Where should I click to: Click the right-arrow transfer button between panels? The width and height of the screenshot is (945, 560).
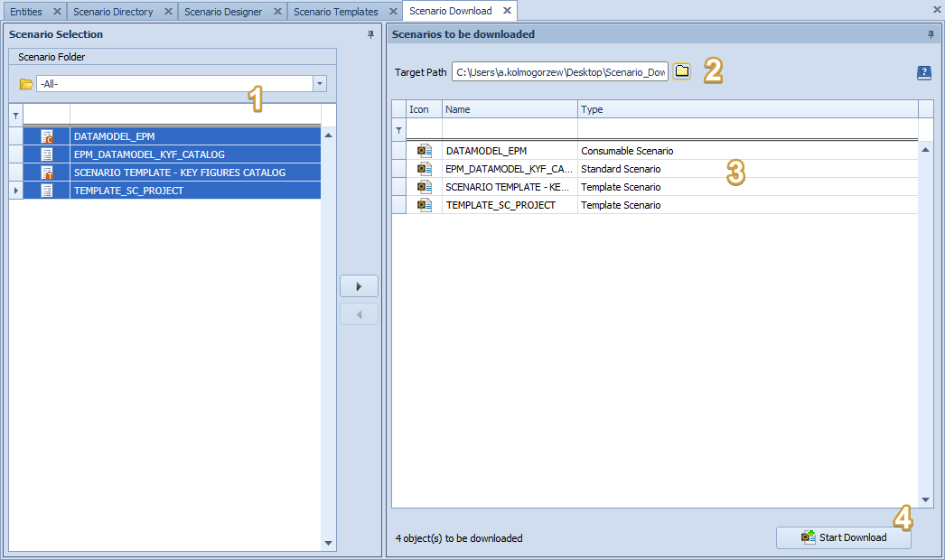pyautogui.click(x=359, y=285)
